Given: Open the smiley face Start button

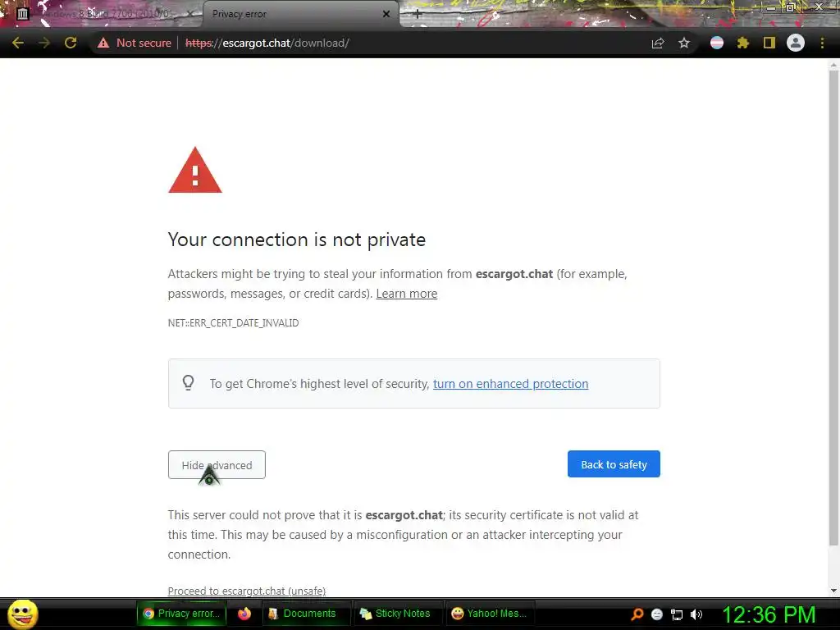Looking at the screenshot, I should point(22,614).
